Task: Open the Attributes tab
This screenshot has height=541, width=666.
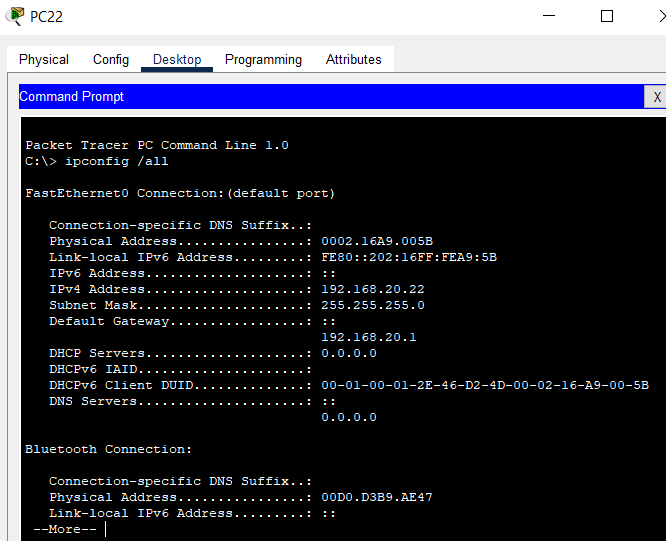Action: pyautogui.click(x=353, y=59)
